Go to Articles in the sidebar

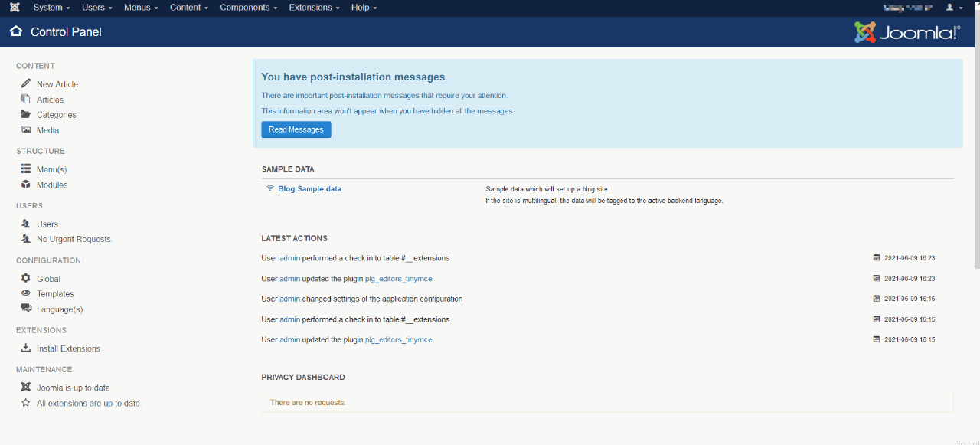click(x=50, y=100)
